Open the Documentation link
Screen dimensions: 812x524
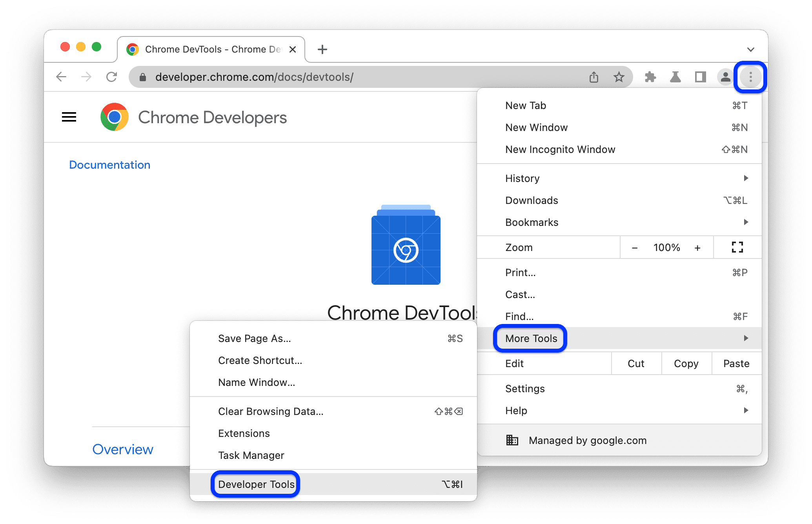coord(109,164)
